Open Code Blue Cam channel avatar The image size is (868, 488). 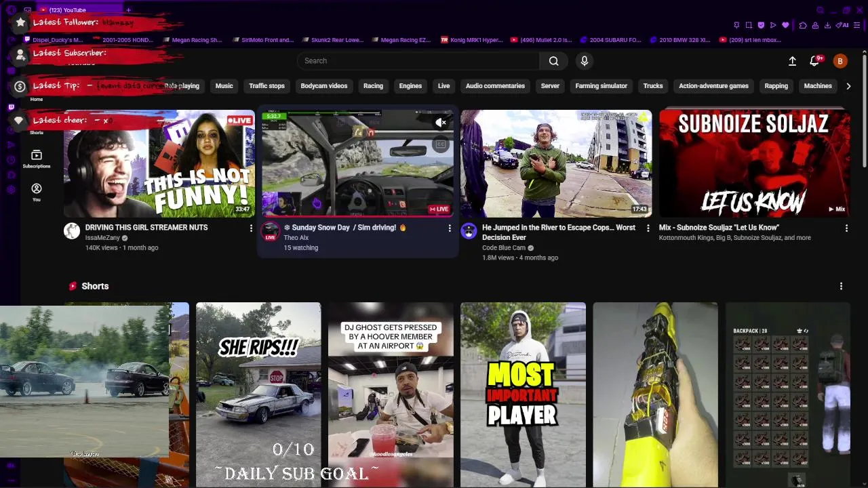(469, 231)
